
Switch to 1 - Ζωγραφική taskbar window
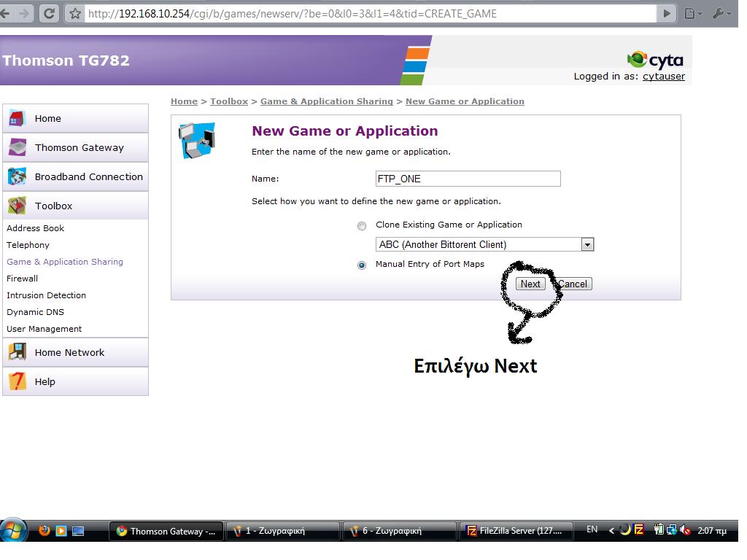282,531
